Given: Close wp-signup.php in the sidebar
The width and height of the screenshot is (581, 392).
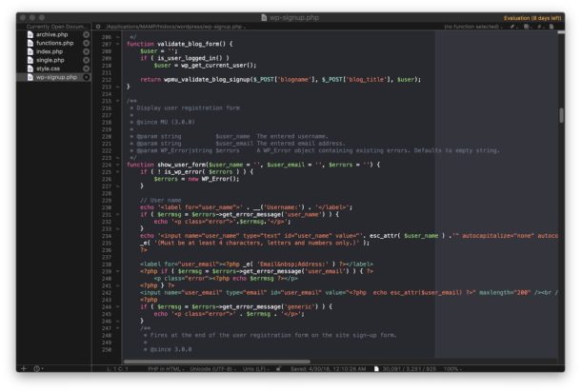Looking at the screenshot, I should (x=86, y=77).
